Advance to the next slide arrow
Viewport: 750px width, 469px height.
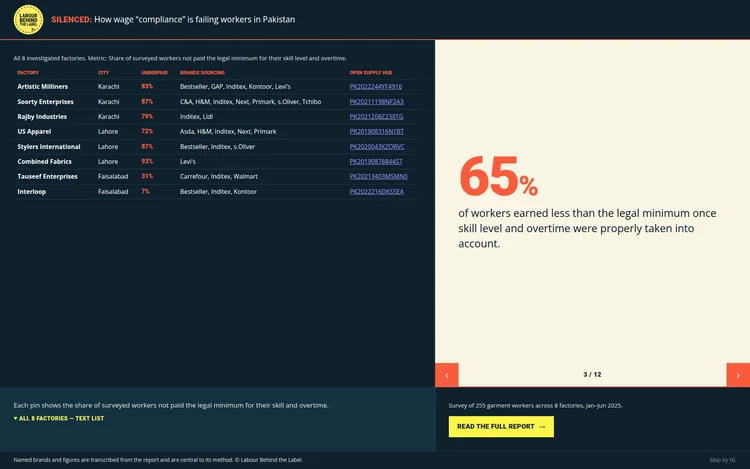point(738,375)
